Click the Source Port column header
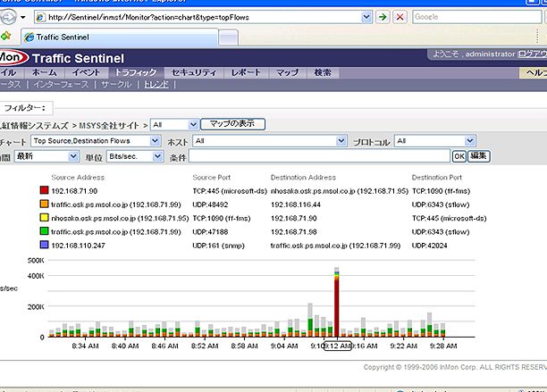Screen dimensions: 547x392 [x=212, y=178]
